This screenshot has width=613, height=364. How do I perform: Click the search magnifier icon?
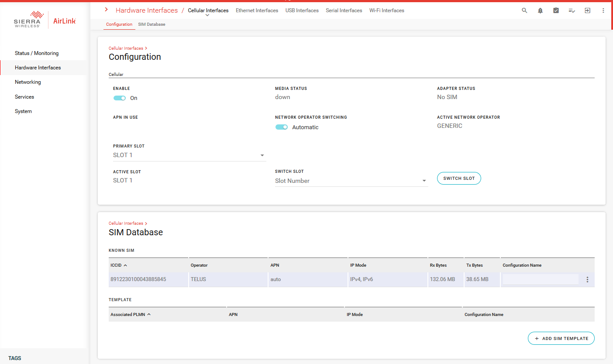524,10
